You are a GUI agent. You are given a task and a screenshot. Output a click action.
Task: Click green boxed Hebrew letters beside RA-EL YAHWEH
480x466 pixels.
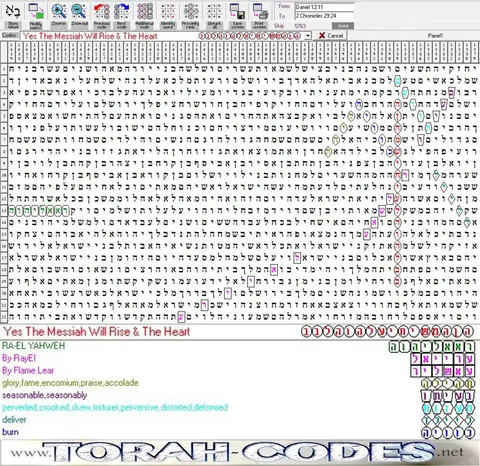click(432, 347)
